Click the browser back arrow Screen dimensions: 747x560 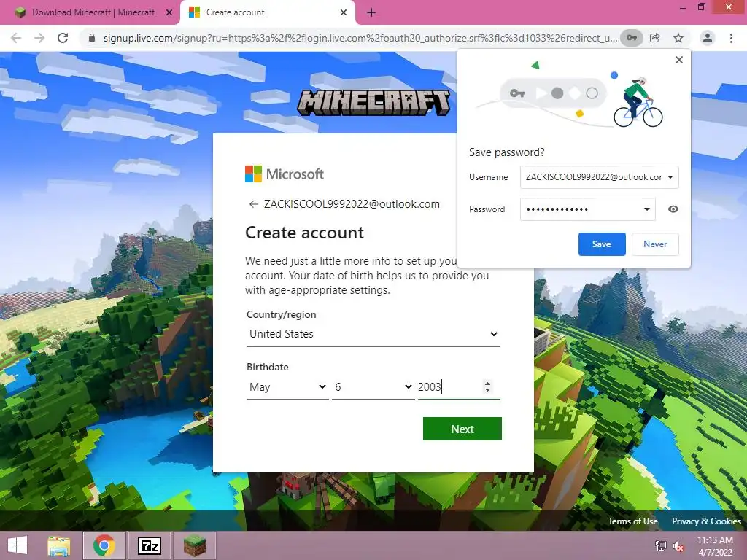pos(16,38)
